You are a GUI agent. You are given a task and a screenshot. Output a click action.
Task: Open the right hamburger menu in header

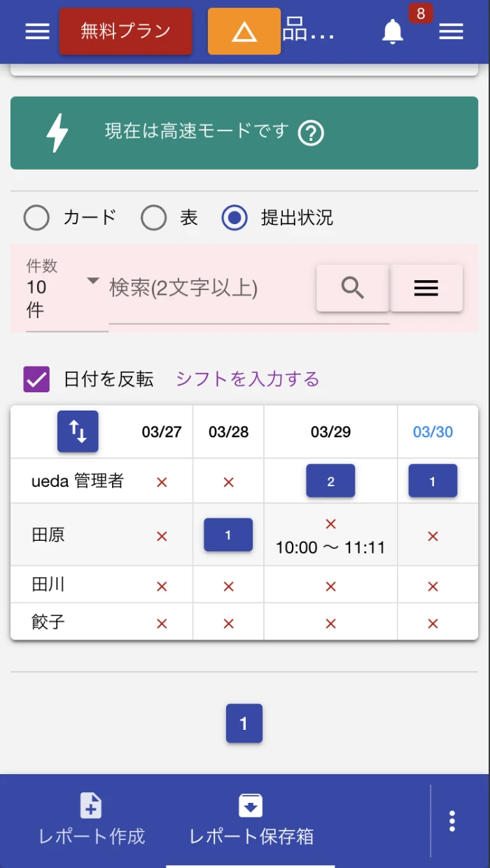tap(451, 31)
